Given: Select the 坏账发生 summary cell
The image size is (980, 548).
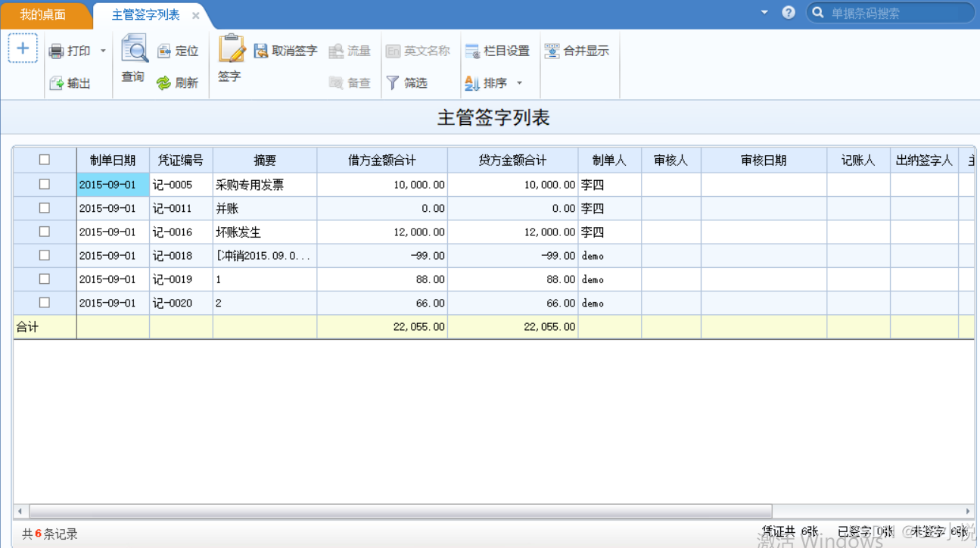Looking at the screenshot, I should point(265,232).
